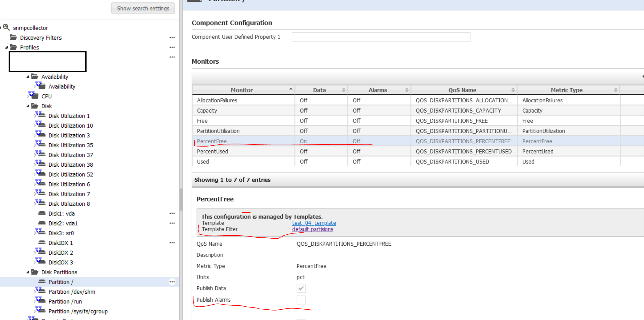Open options ellipsis for Disk2: vda1
Viewport: 644px width, 320px height.
click(172, 223)
